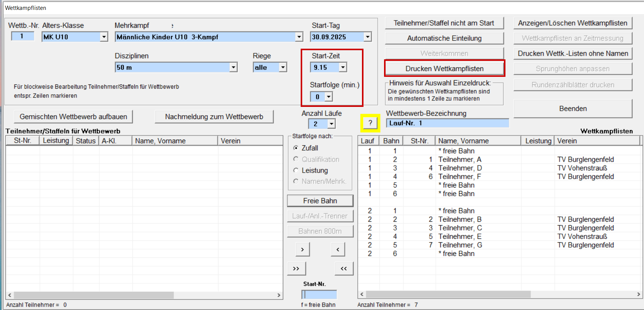Screen dimensions: 644x310
Task: Move single participant left with < button
Action: (338, 250)
